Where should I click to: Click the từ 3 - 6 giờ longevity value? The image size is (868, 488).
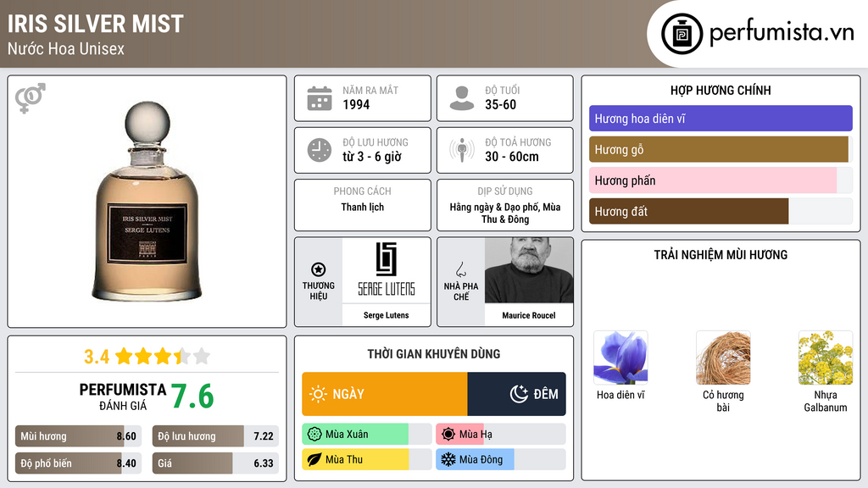pos(371,157)
